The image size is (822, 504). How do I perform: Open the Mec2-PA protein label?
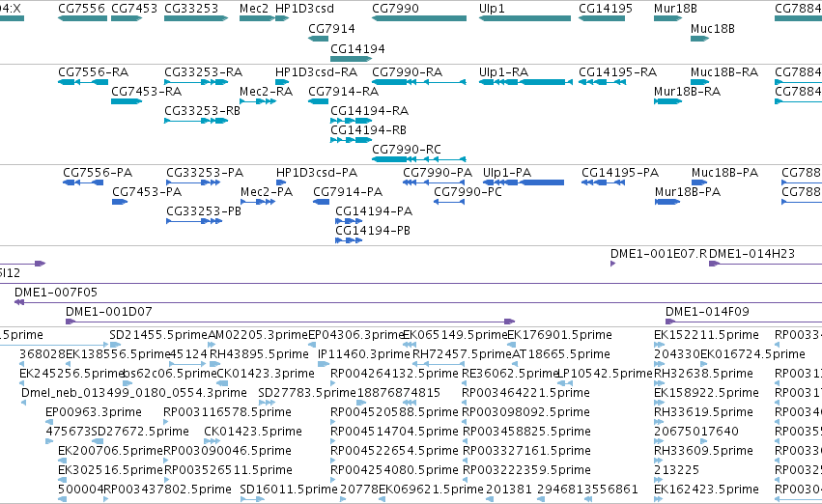coord(267,192)
